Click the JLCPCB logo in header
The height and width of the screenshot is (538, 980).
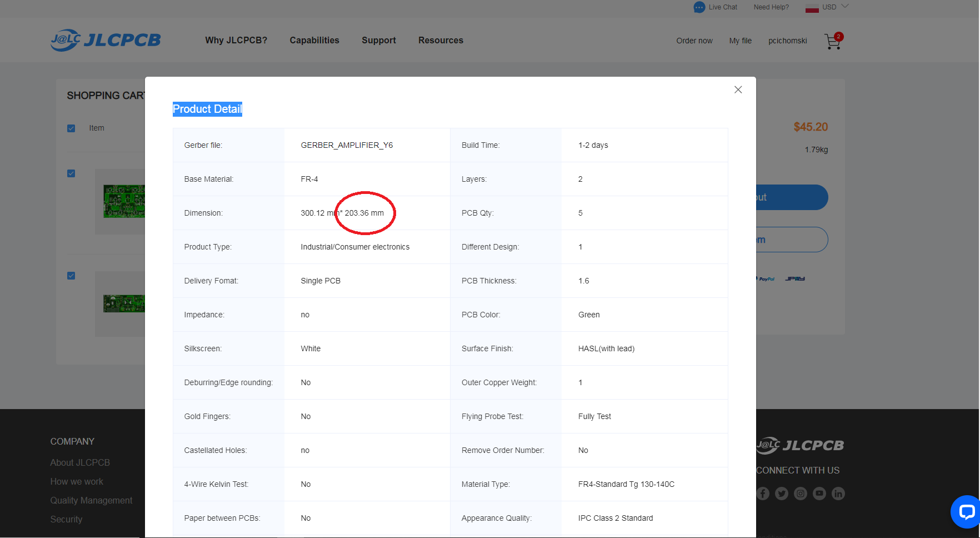tap(106, 40)
